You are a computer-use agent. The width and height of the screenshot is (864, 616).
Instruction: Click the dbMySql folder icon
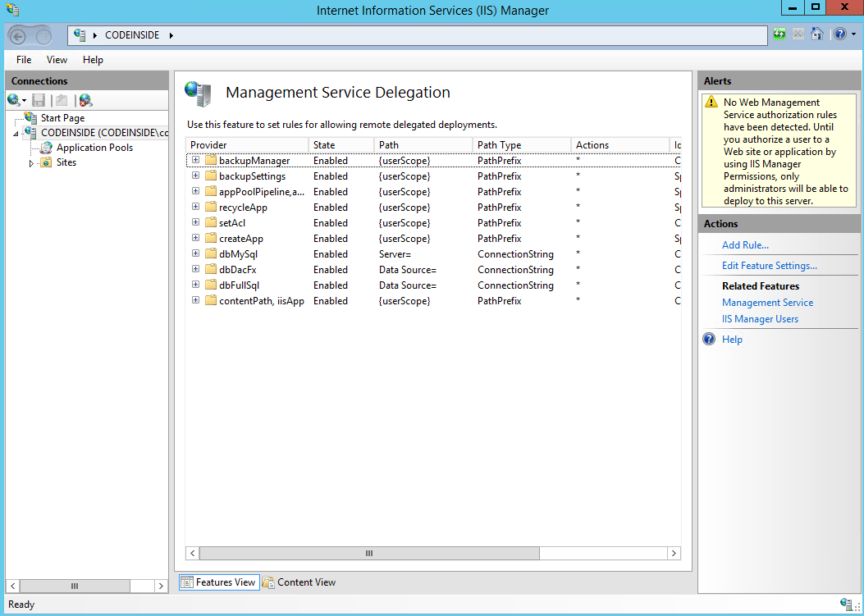pos(211,254)
